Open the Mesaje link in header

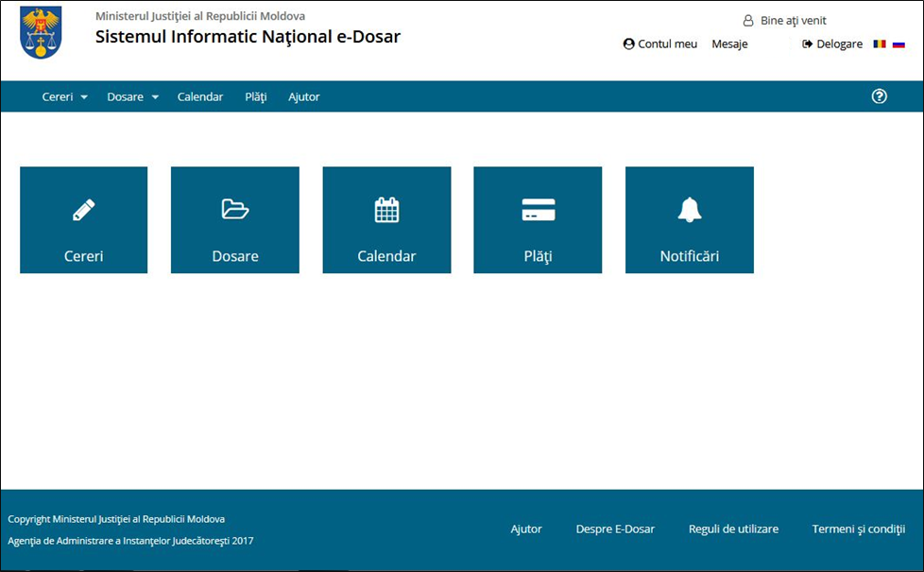(729, 44)
